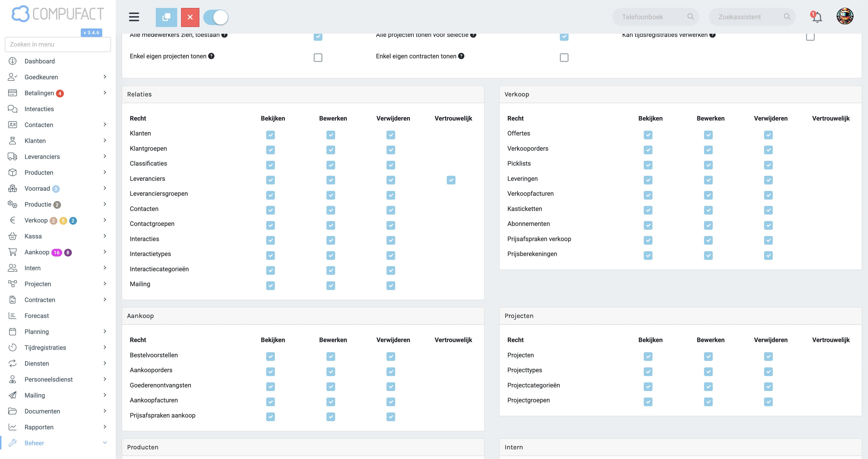
Task: Expand the Betalingen submenu chevron
Action: click(x=105, y=92)
